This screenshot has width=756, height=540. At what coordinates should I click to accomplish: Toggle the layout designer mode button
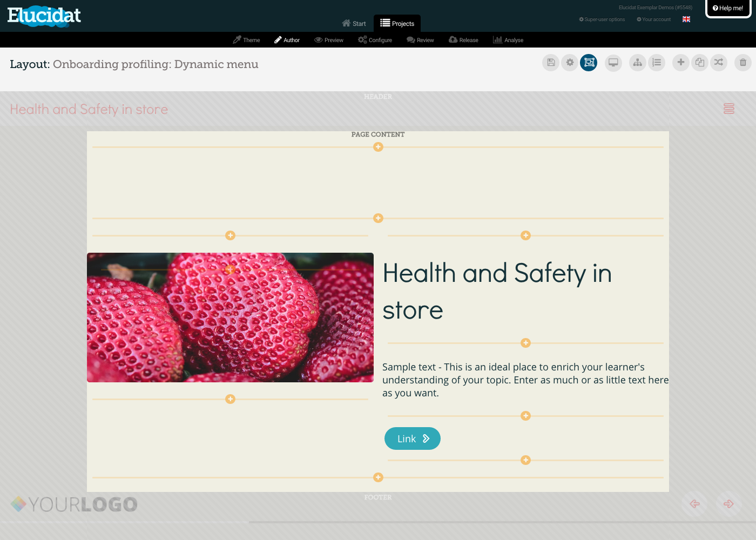pyautogui.click(x=589, y=63)
